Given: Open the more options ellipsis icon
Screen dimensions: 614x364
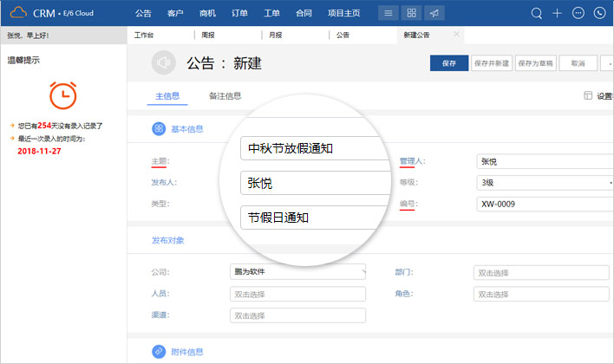Looking at the screenshot, I should point(578,13).
